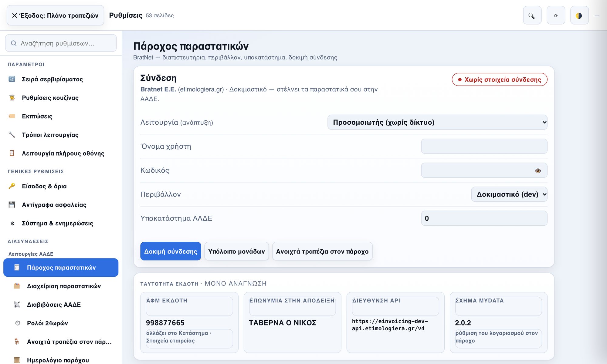Click the Λειτουργία πλήρους οθόνης icon
The height and width of the screenshot is (364, 607).
pyautogui.click(x=12, y=153)
